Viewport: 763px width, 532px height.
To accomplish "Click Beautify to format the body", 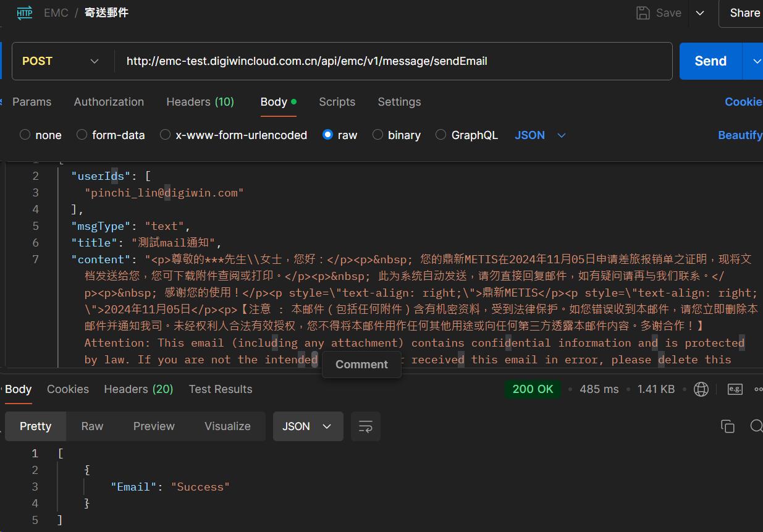I will click(740, 135).
